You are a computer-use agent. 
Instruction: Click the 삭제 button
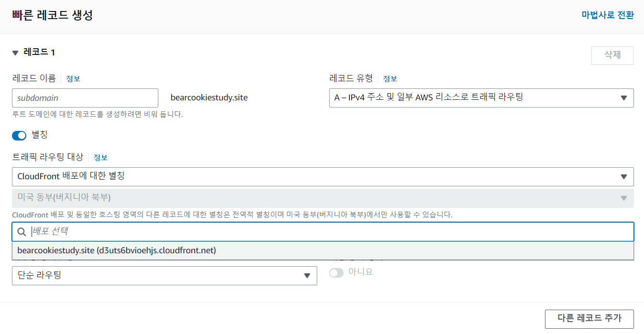tap(612, 55)
